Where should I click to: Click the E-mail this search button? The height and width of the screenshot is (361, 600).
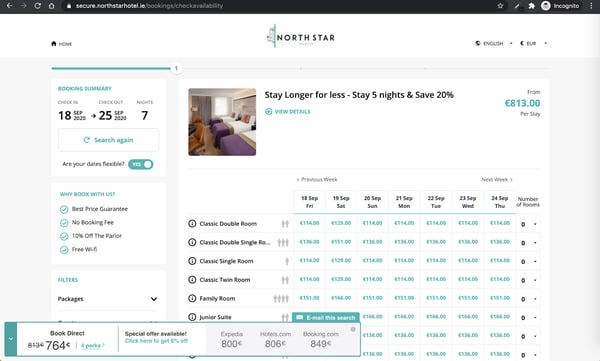[x=326, y=317]
